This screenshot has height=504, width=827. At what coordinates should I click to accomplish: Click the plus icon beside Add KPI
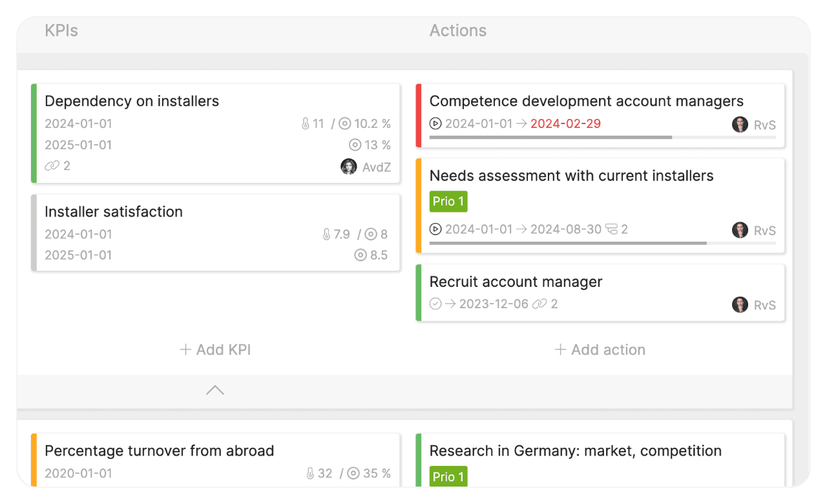pyautogui.click(x=185, y=350)
